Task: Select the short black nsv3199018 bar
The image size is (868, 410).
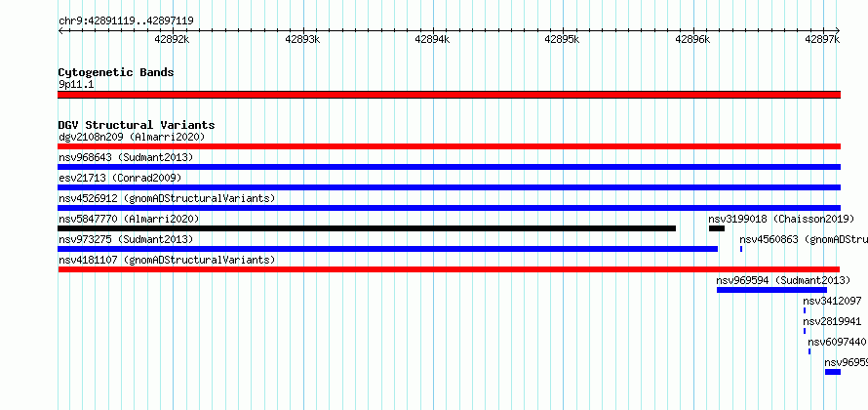Action: tap(716, 228)
